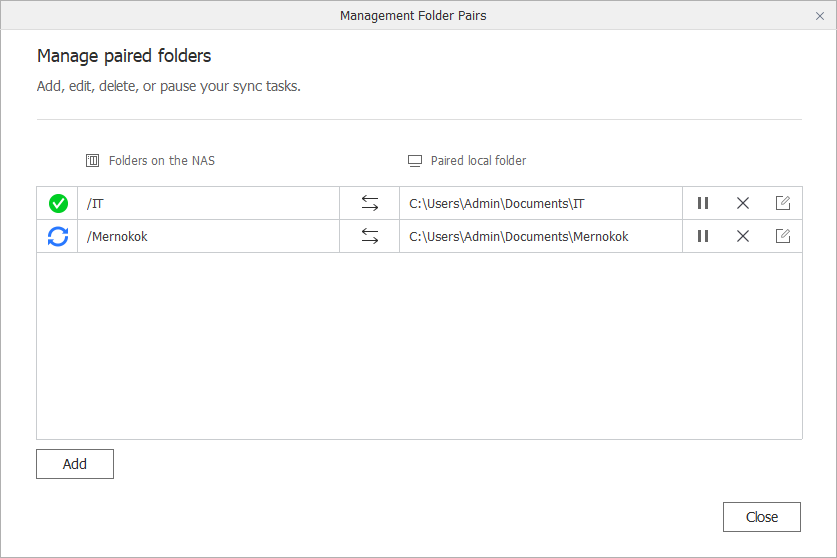Image resolution: width=837 pixels, height=558 pixels.
Task: Click the C:\Users\Admin\Documents\IT local path
Action: click(497, 203)
